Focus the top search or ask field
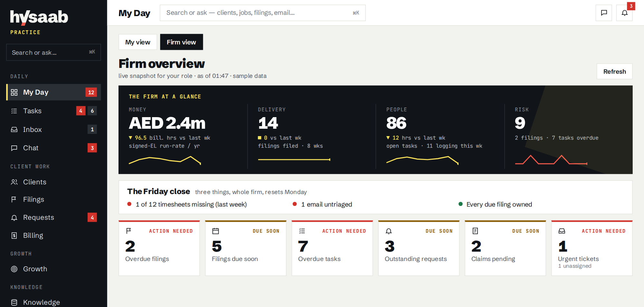Image resolution: width=644 pixels, height=307 pixels. 262,13
